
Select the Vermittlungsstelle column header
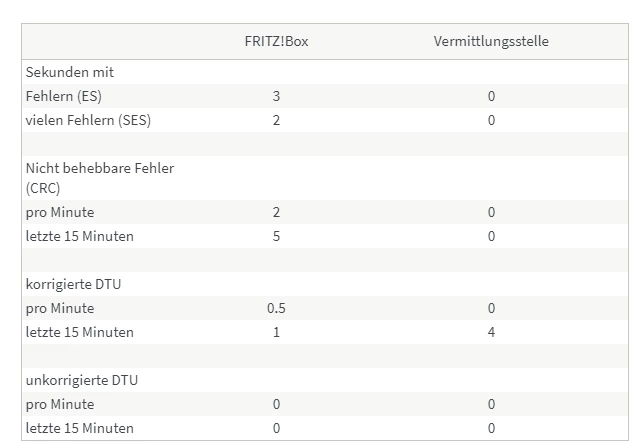coord(491,42)
